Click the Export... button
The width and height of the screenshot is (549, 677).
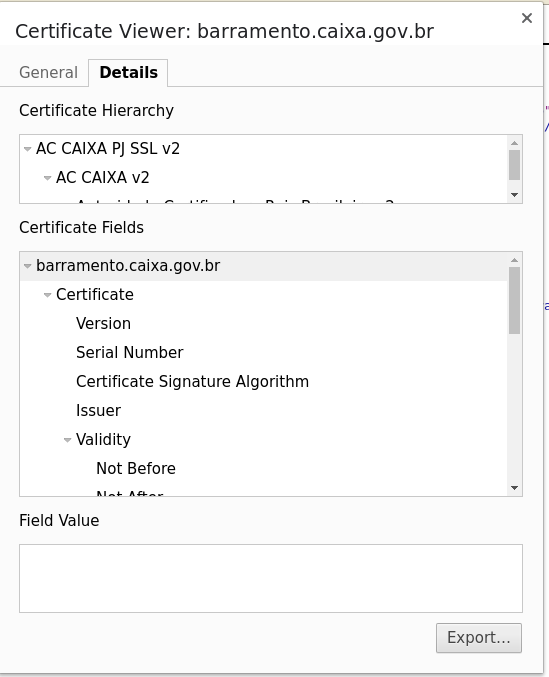(479, 638)
